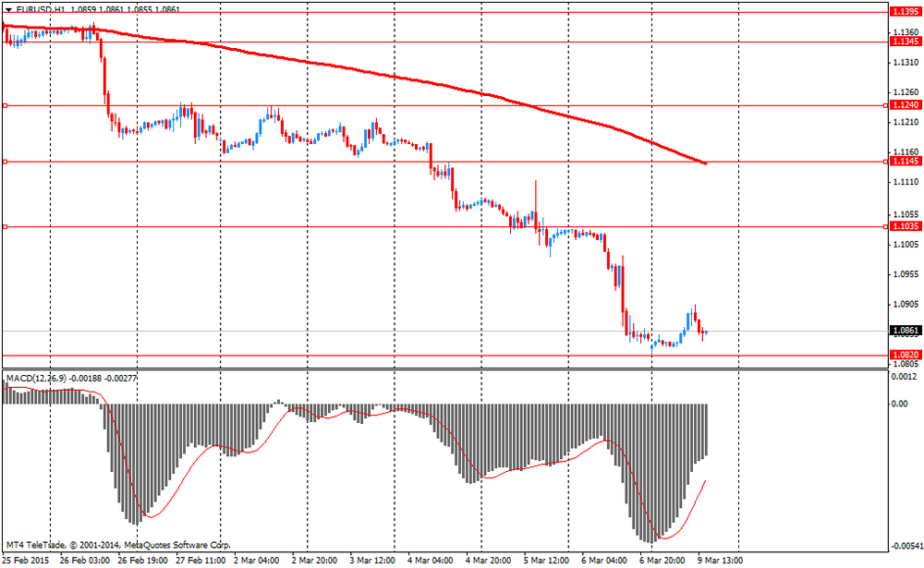
Task: Click the 1.1035 level price tag
Action: click(x=906, y=226)
